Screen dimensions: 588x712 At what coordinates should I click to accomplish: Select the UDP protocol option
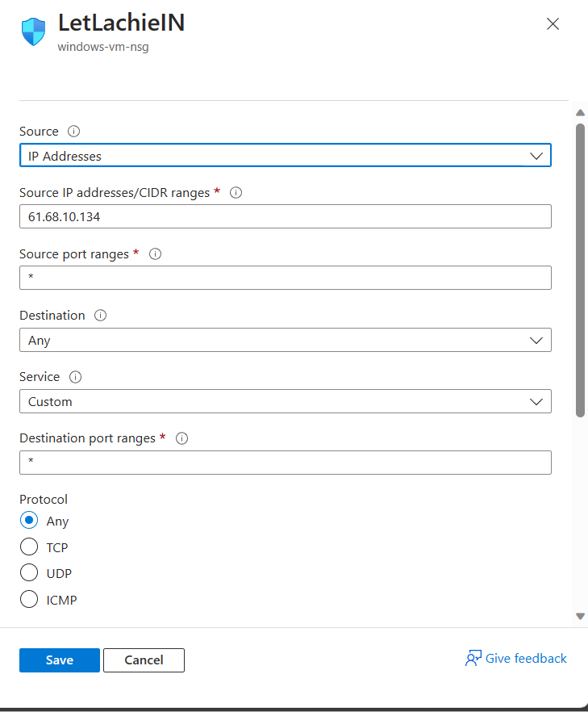click(28, 573)
